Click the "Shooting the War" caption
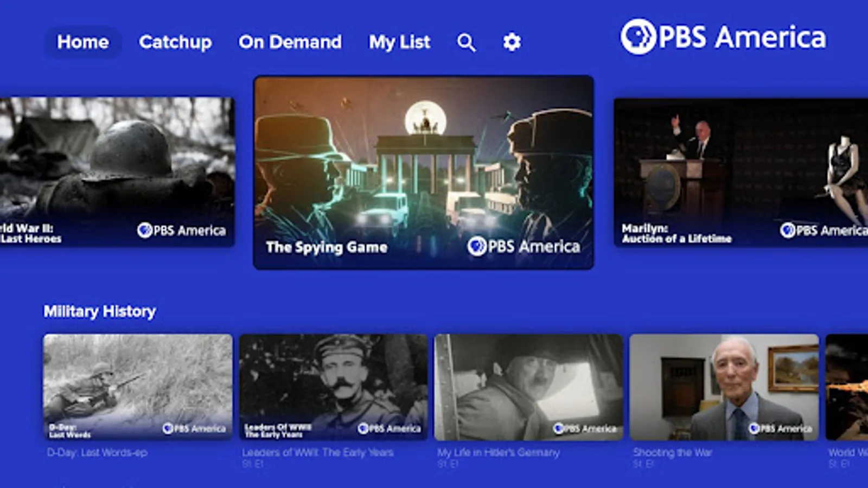This screenshot has width=868, height=488. click(x=672, y=452)
